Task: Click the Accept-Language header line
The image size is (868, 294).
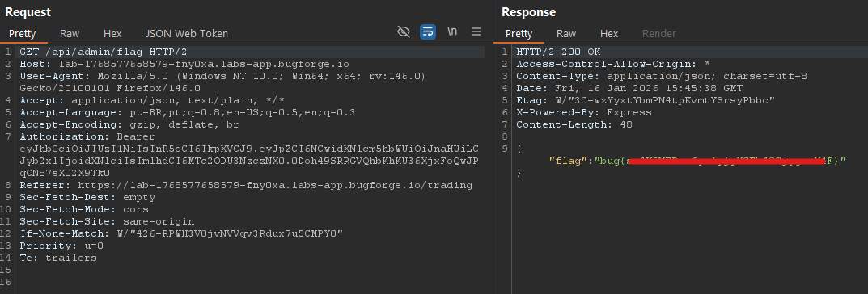Action: [188, 113]
